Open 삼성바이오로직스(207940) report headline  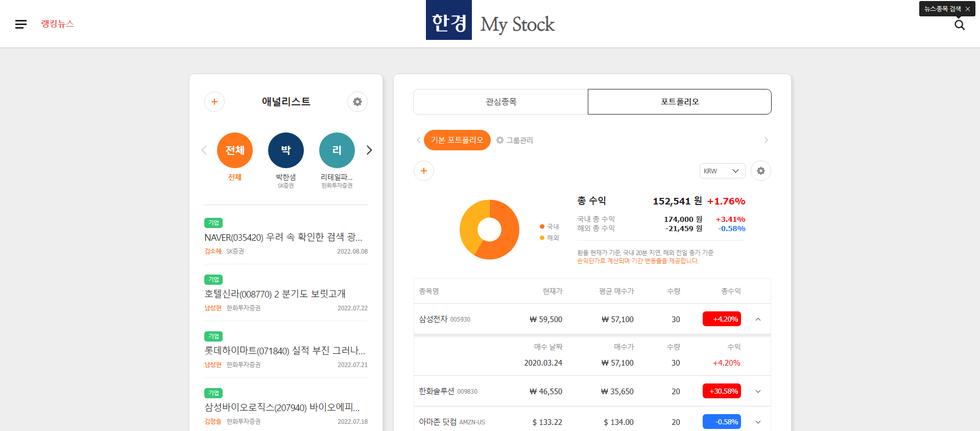pyautogui.click(x=282, y=407)
